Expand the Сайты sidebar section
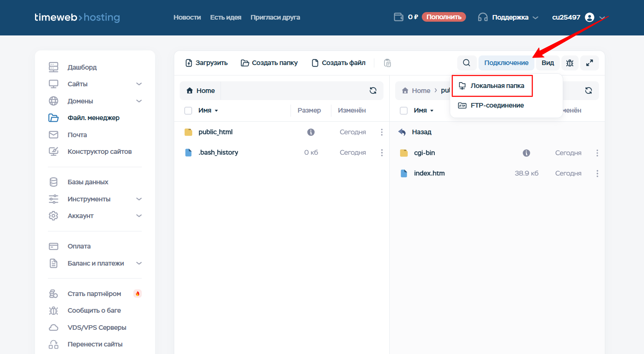Screen dimensions: 644x354 coord(139,84)
